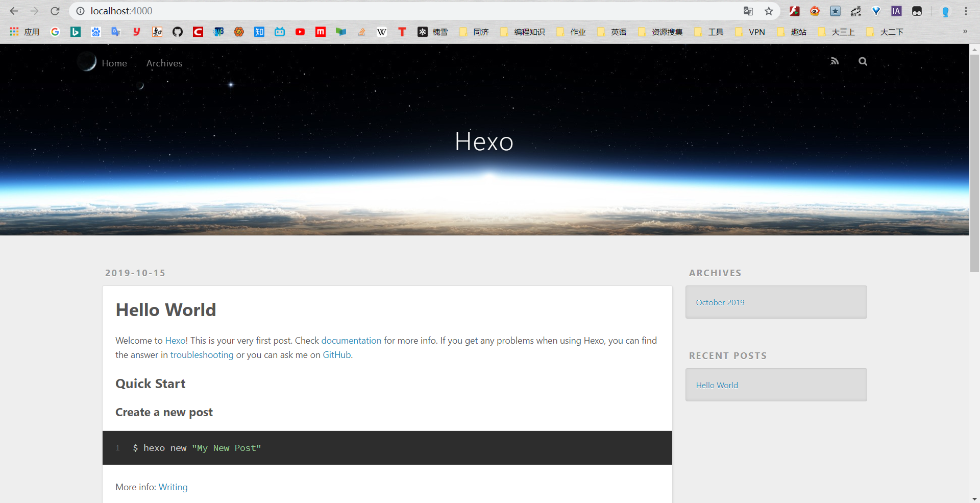Image resolution: width=980 pixels, height=503 pixels.
Task: Open the Chrome three-dot menu
Action: (x=966, y=11)
